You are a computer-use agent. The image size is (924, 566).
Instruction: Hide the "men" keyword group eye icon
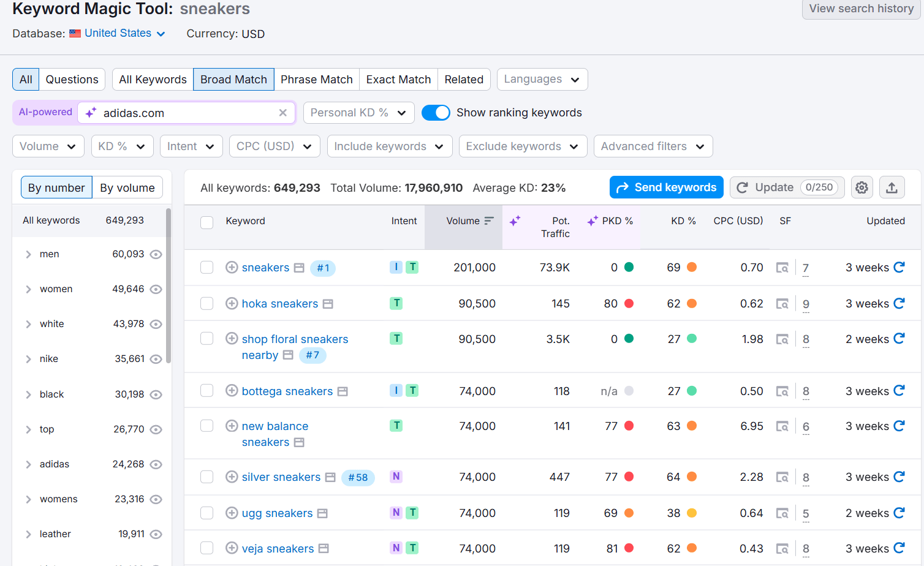point(156,254)
